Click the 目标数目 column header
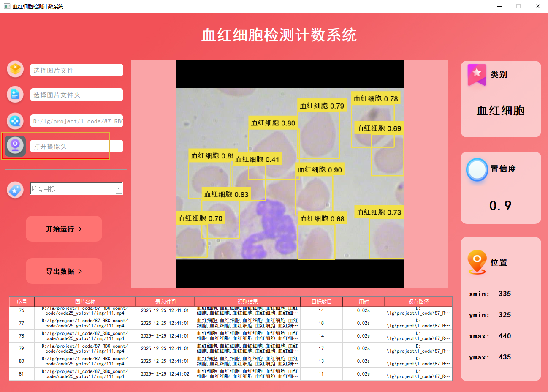 (x=321, y=302)
